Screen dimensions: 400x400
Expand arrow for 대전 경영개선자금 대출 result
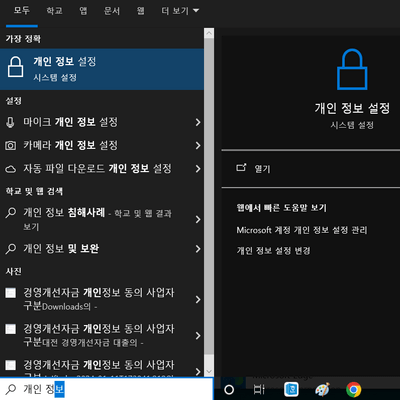198,335
